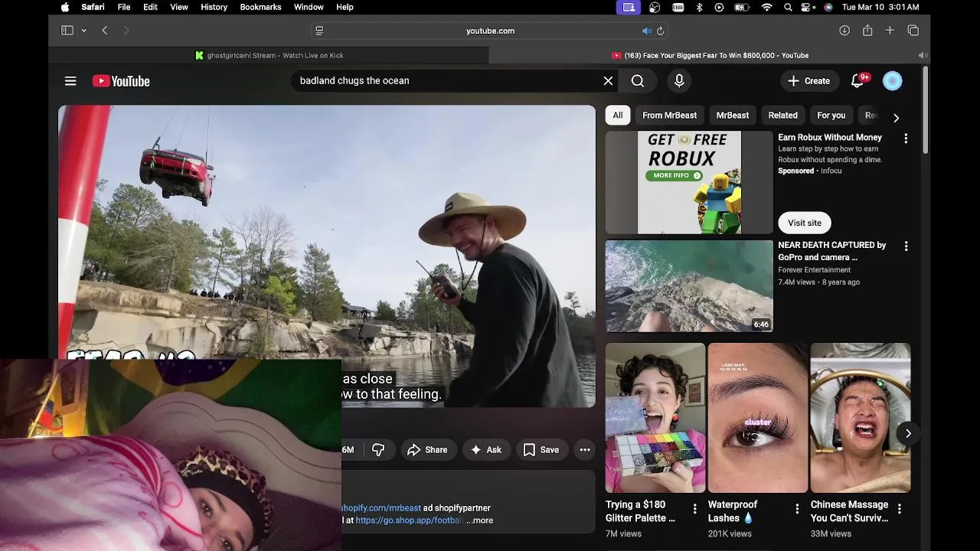This screenshot has width=980, height=551.
Task: Mute tab audio in the address bar
Action: tap(646, 31)
